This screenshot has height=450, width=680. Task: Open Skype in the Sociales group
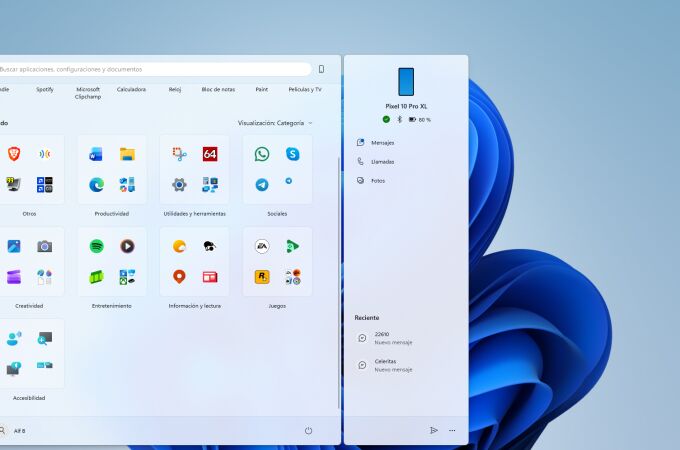[293, 154]
